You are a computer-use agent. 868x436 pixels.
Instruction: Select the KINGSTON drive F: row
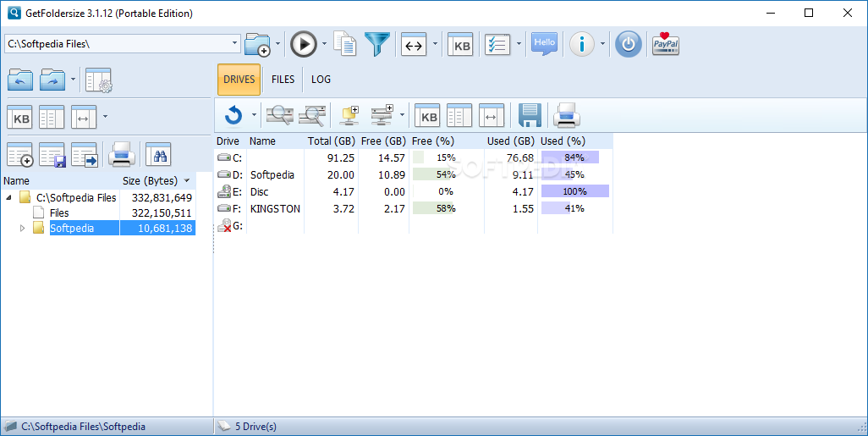tap(414, 208)
